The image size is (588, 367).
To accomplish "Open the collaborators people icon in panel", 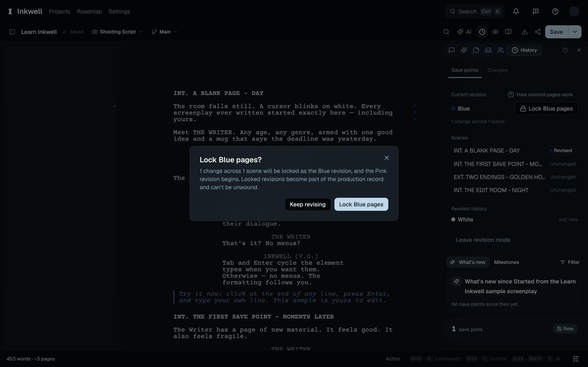I will coord(501,50).
